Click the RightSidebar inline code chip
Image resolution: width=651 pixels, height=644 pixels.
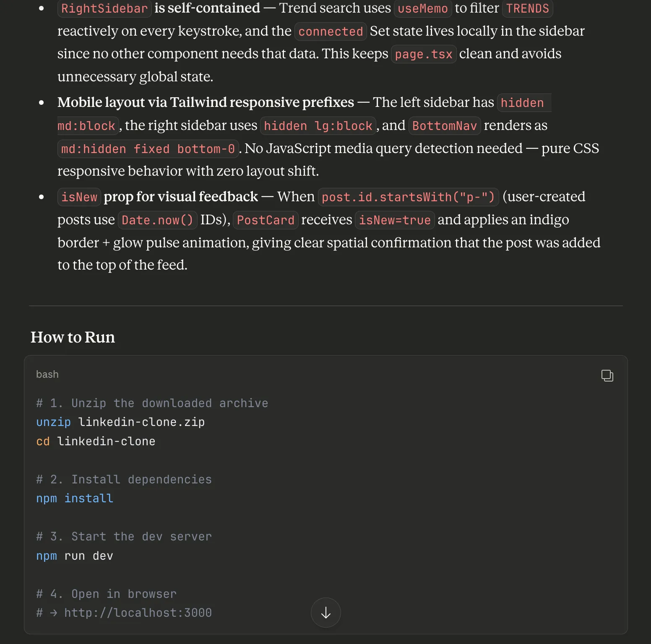tap(104, 8)
